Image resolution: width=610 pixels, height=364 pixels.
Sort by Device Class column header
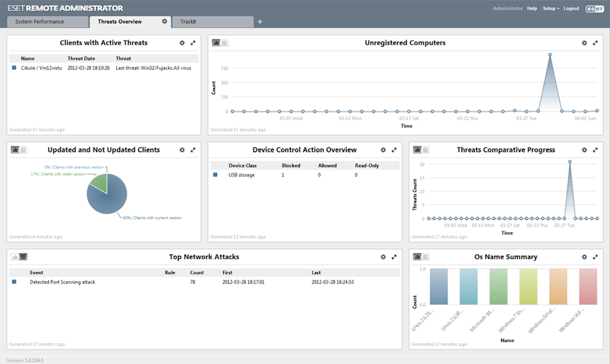(x=243, y=165)
